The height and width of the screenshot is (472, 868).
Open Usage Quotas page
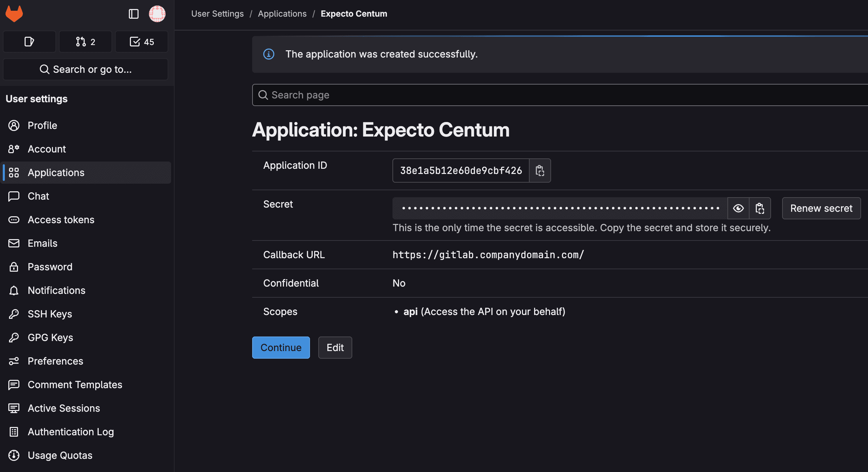pyautogui.click(x=86, y=455)
